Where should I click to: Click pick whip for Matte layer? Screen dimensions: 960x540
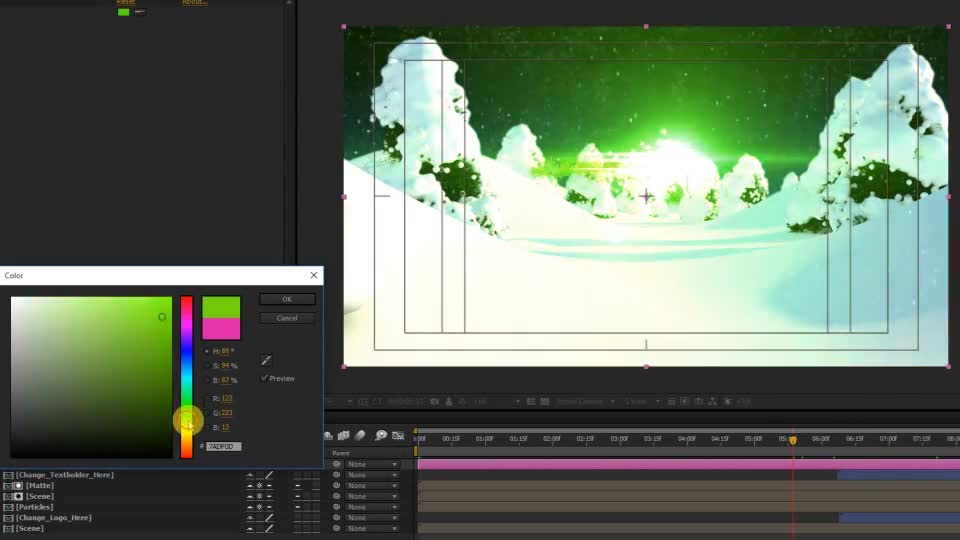(336, 486)
